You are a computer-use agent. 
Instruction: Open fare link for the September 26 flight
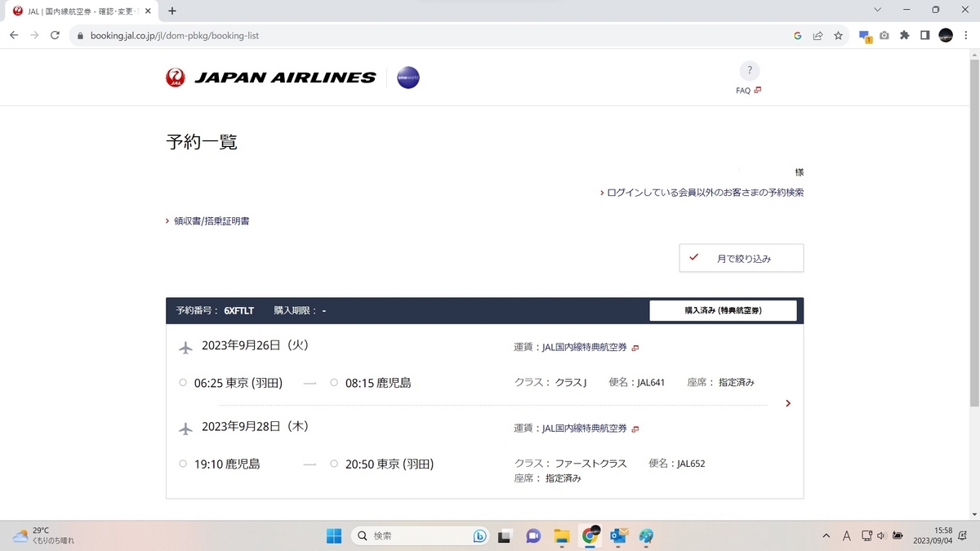point(585,347)
